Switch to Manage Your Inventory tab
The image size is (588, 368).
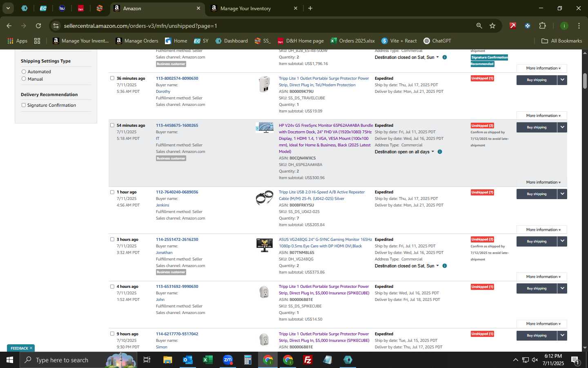point(254,8)
